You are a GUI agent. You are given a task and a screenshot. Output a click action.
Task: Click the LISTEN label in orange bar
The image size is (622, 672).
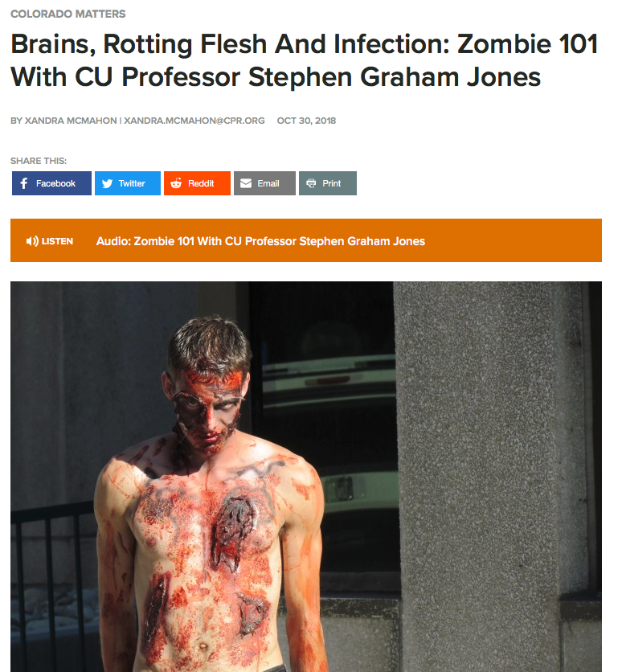pos(57,241)
